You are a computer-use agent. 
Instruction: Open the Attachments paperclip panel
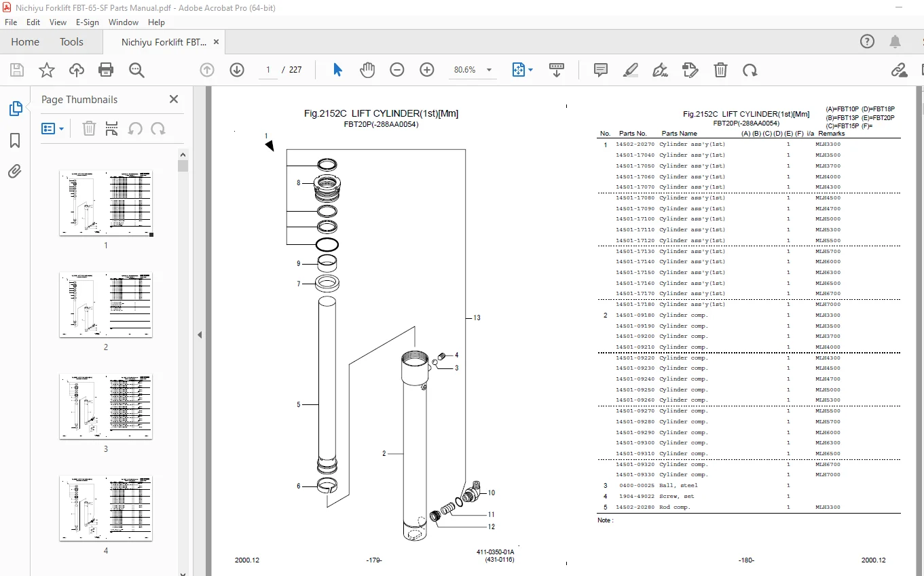click(15, 171)
